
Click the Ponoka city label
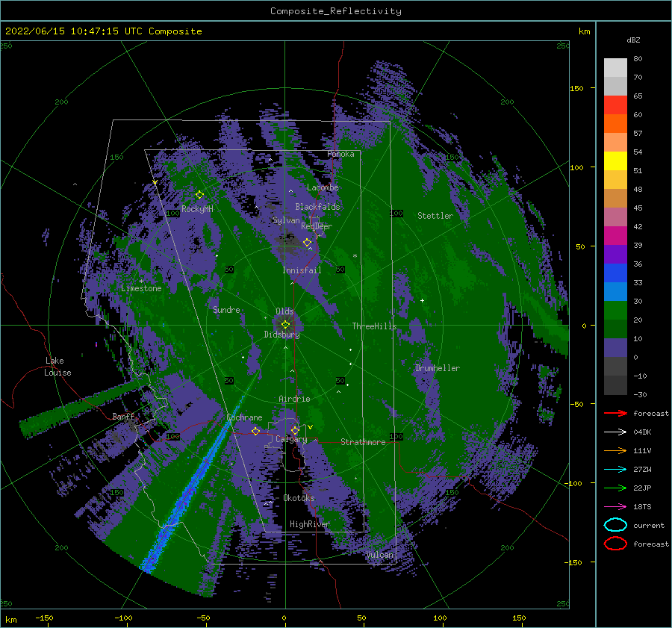(x=340, y=154)
